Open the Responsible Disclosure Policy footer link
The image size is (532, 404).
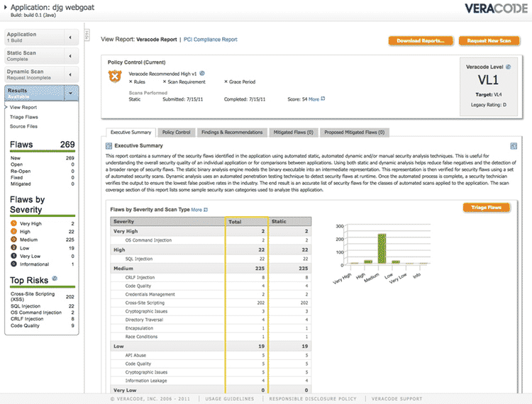(x=313, y=399)
